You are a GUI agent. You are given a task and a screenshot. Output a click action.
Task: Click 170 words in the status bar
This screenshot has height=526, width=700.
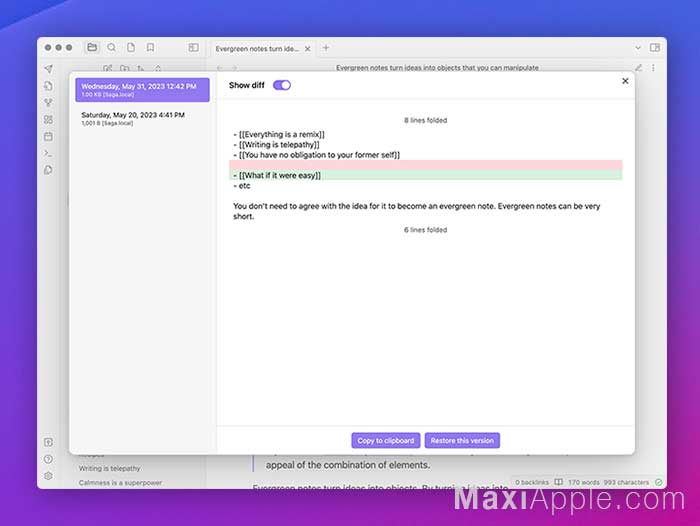[x=583, y=482]
